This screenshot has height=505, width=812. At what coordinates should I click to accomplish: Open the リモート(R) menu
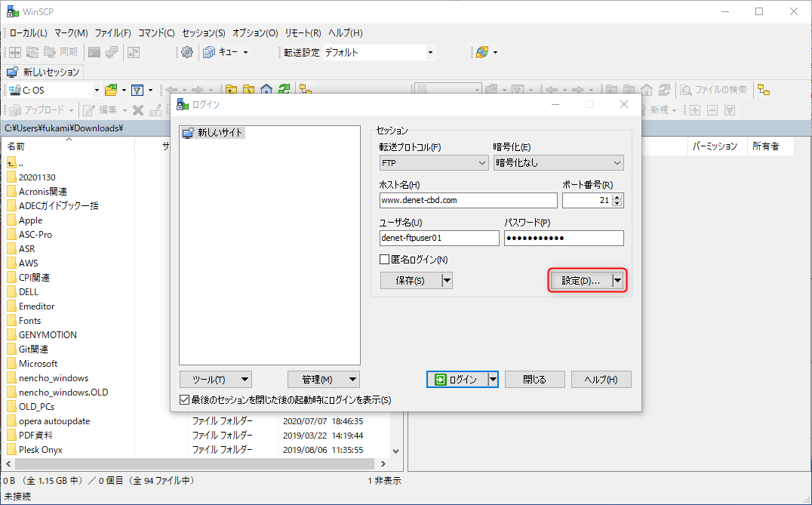coord(303,32)
